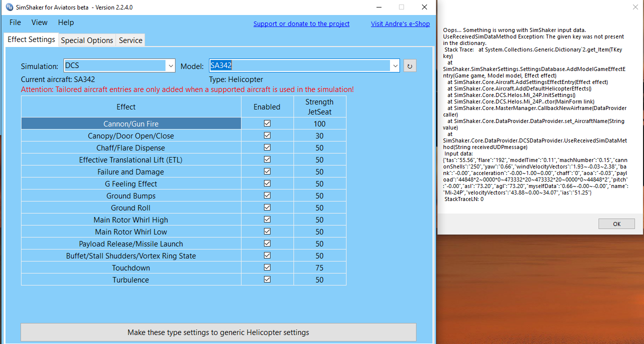Open the View menu

[39, 22]
